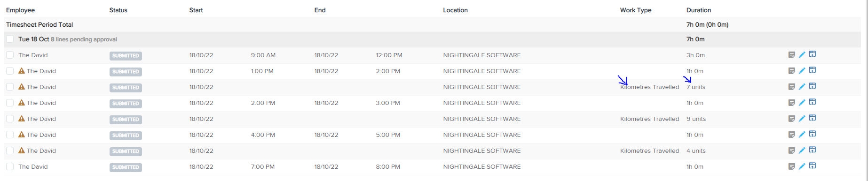Click the '7h 0m (0h 0m)' period total
This screenshot has height=181, width=868.
(x=707, y=25)
